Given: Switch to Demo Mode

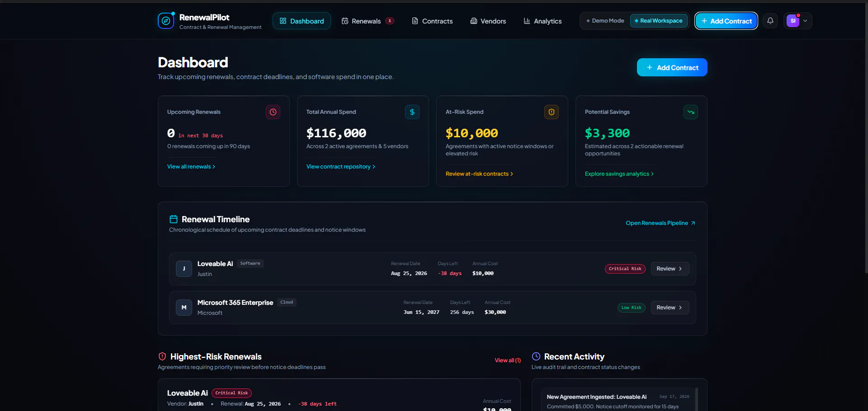Looking at the screenshot, I should [x=605, y=21].
